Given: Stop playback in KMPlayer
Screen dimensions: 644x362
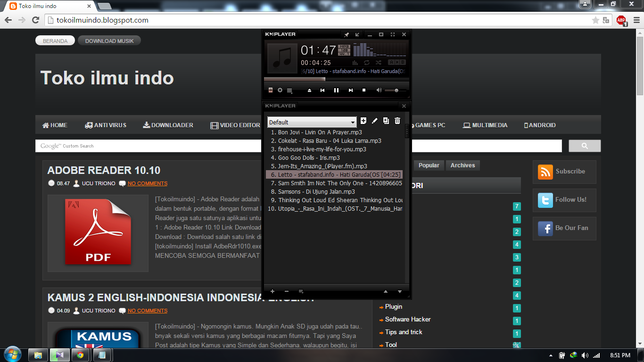Looking at the screenshot, I should tap(364, 90).
